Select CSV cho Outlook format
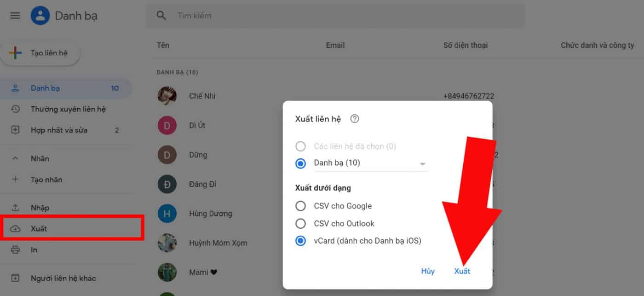Screen dimensions: 644x296 pyautogui.click(x=301, y=223)
